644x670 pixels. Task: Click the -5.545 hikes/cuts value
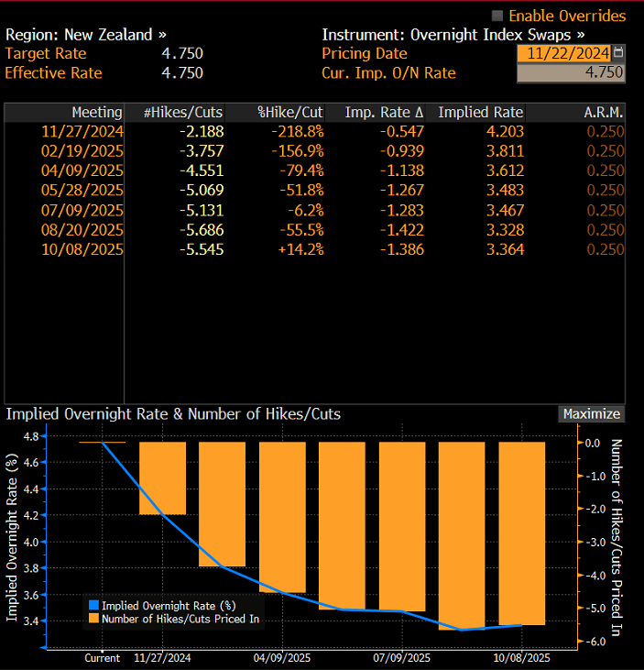tap(202, 249)
